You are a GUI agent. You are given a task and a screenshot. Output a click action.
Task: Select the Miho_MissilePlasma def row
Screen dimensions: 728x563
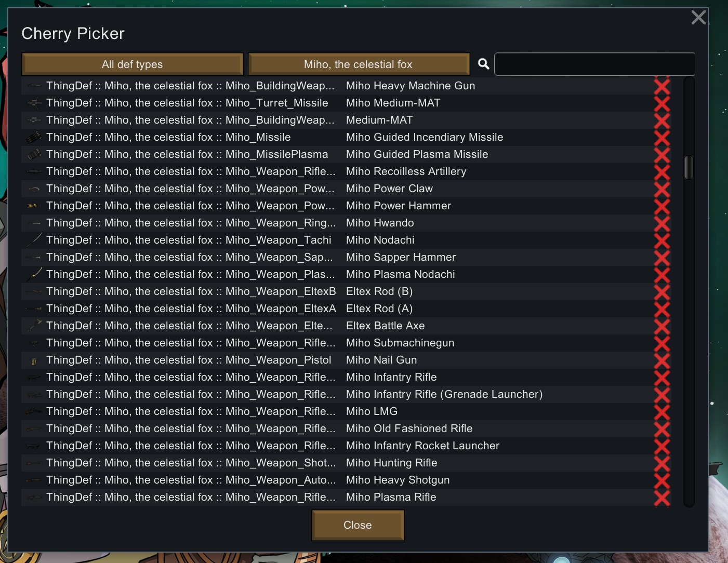(346, 154)
